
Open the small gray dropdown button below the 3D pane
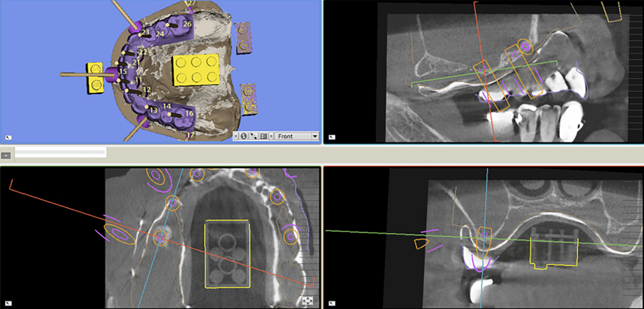pyautogui.click(x=6, y=155)
